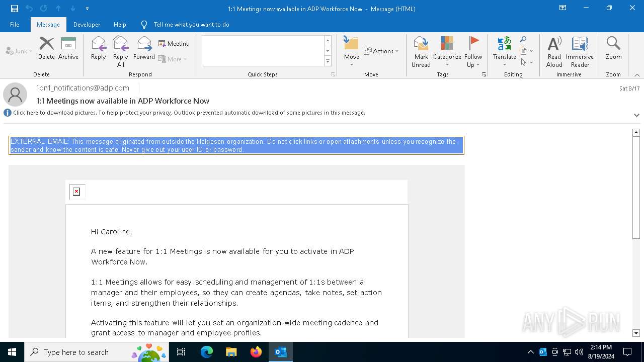Select the Message ribbon tab
644x362 pixels.
point(48,25)
